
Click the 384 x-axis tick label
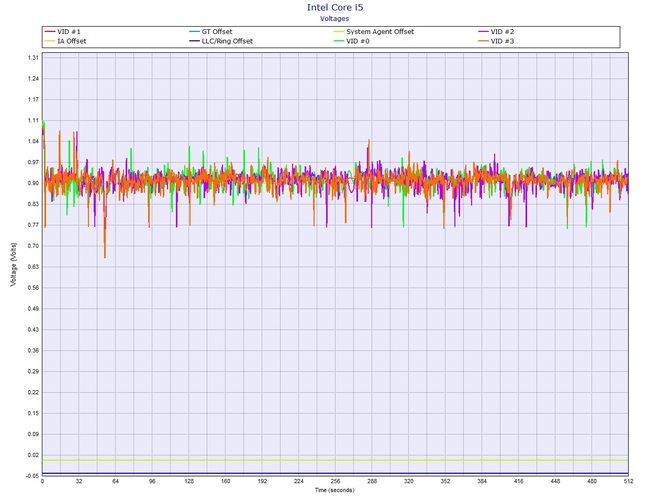[x=482, y=481]
